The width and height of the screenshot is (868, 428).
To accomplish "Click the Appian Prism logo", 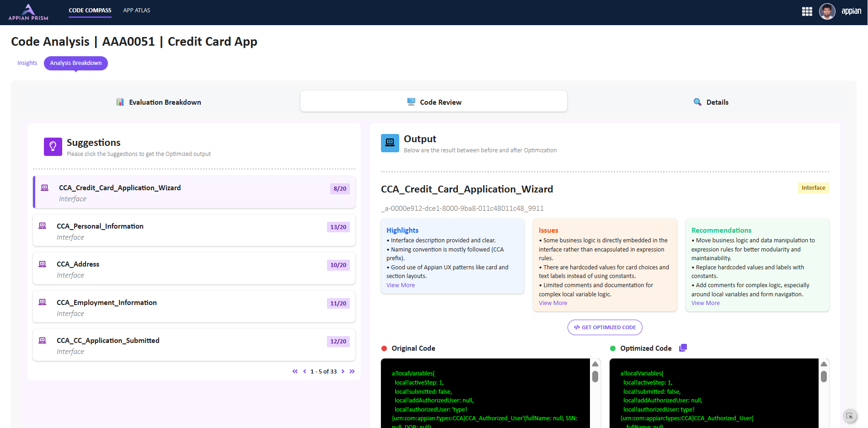I will click(28, 12).
